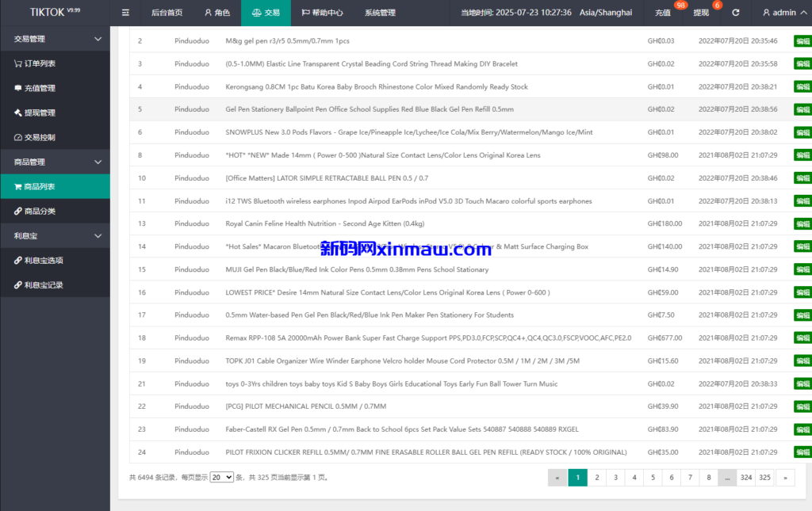Open 订单列表 in the sidebar

(40, 63)
